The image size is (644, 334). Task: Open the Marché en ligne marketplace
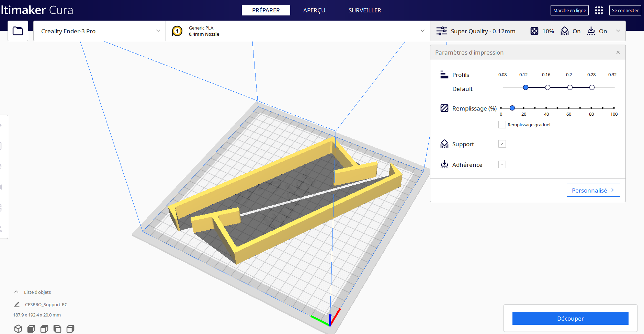coord(569,10)
